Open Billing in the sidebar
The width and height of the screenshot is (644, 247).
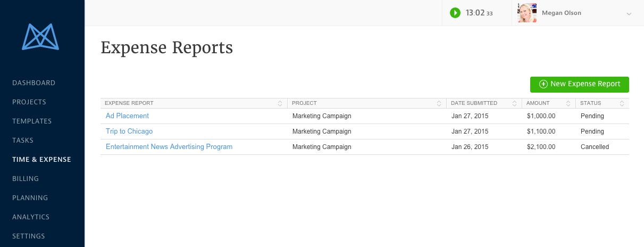(25, 179)
